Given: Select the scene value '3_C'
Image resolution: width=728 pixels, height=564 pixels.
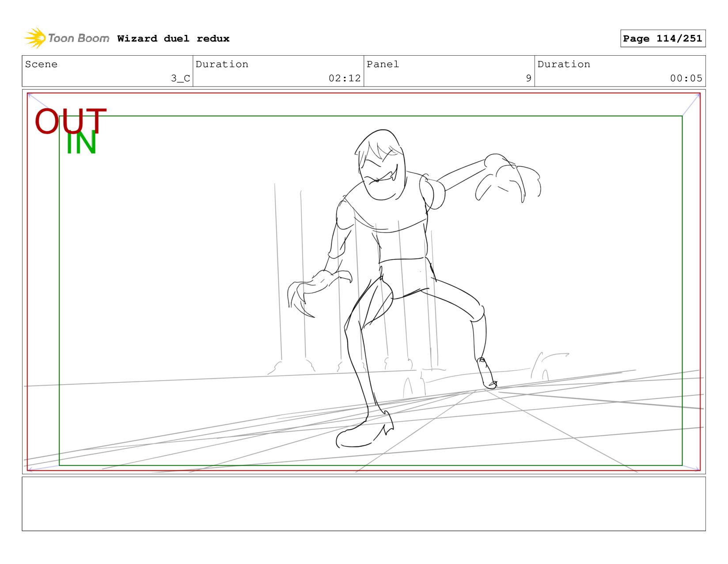Looking at the screenshot, I should coord(180,78).
